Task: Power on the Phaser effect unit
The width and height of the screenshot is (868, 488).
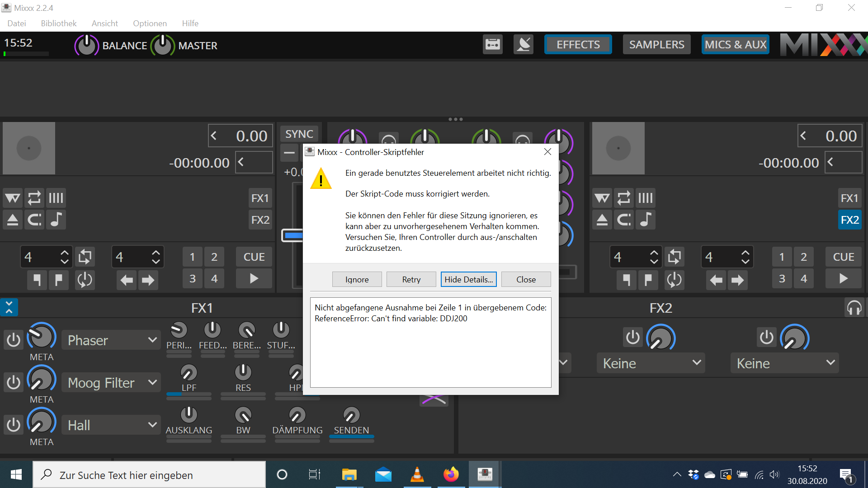Action: [13, 339]
